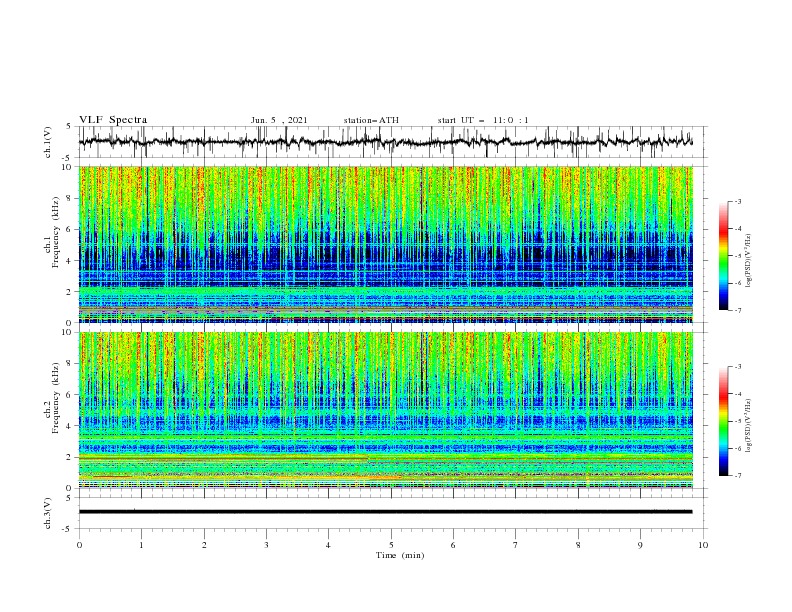Click the ch.1 PSD color scale bar
The width and height of the screenshot is (792, 612).
[x=724, y=256]
